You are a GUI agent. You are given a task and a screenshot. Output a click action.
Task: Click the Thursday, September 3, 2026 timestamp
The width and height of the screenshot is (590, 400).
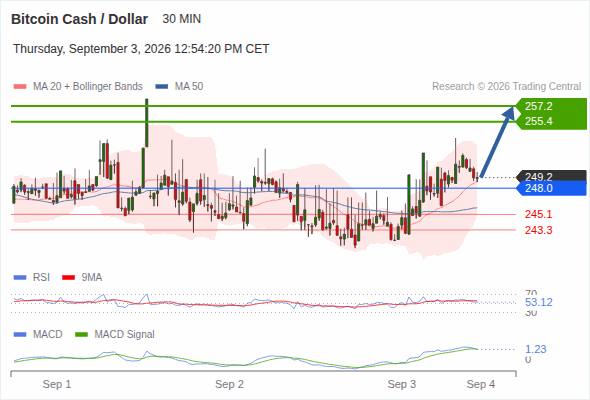[141, 49]
